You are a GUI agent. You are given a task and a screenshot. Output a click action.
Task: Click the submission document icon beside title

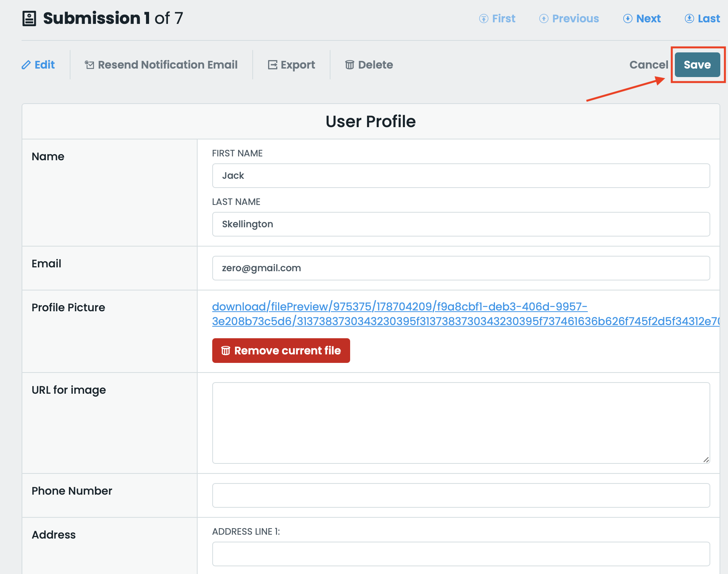[x=29, y=18]
